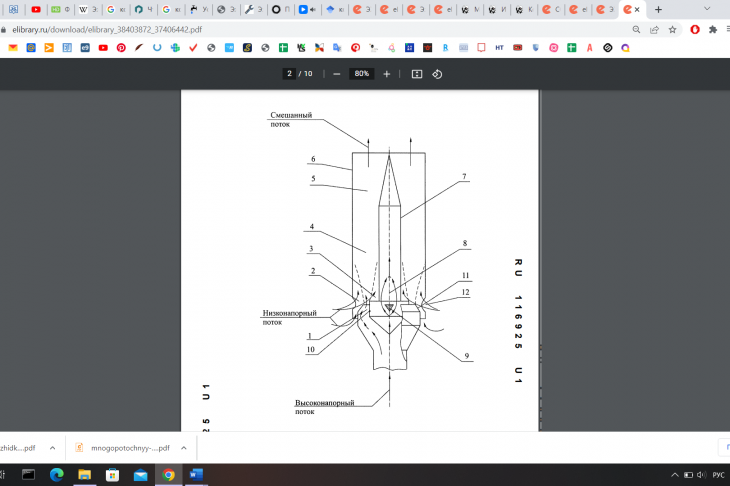Switch to the tab with water tap icon
This screenshot has height=486, width=730.
199,9
